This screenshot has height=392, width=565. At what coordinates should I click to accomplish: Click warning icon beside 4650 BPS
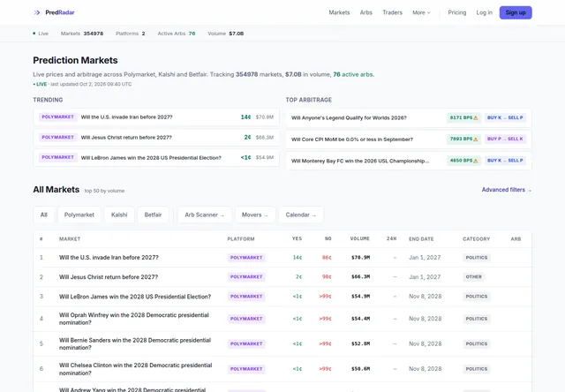tap(476, 161)
